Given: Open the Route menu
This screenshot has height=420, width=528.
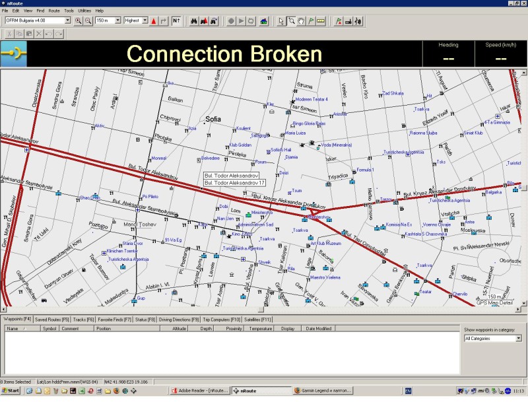Looking at the screenshot, I should tap(54, 11).
